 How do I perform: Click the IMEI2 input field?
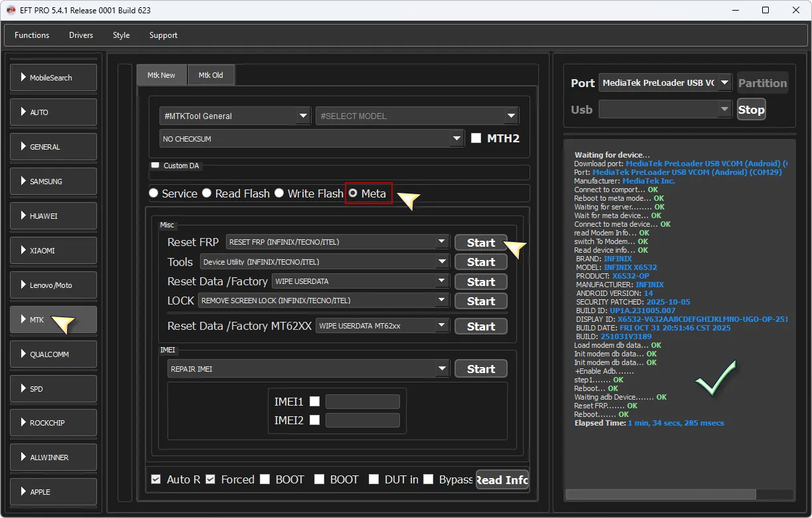click(x=362, y=420)
